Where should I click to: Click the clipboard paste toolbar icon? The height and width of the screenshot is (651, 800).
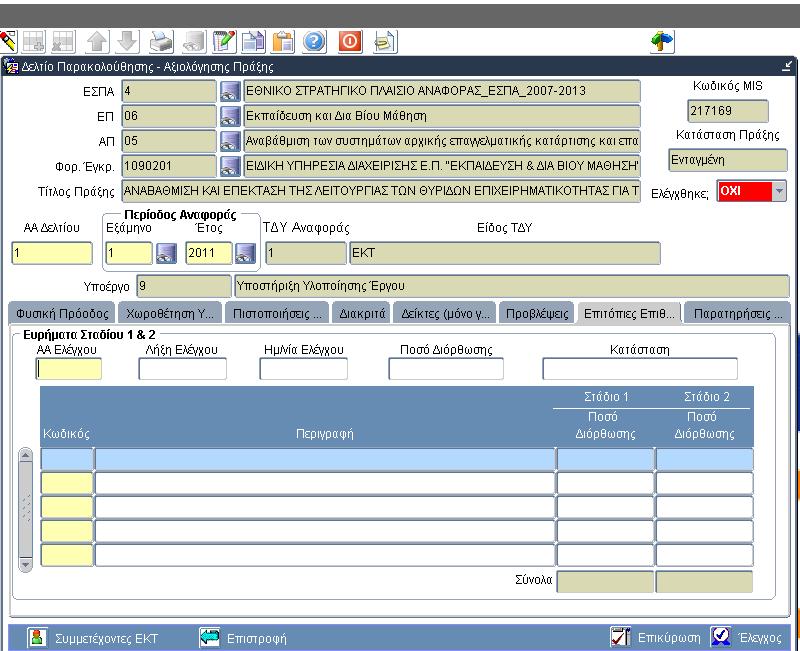(x=283, y=42)
